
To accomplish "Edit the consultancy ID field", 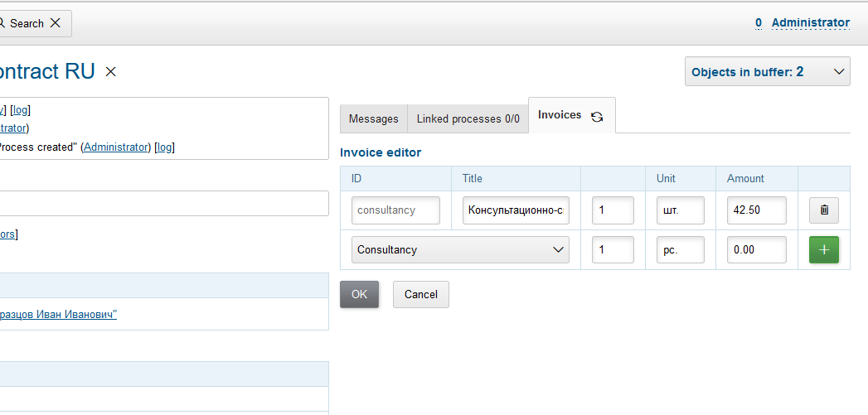I will point(395,210).
